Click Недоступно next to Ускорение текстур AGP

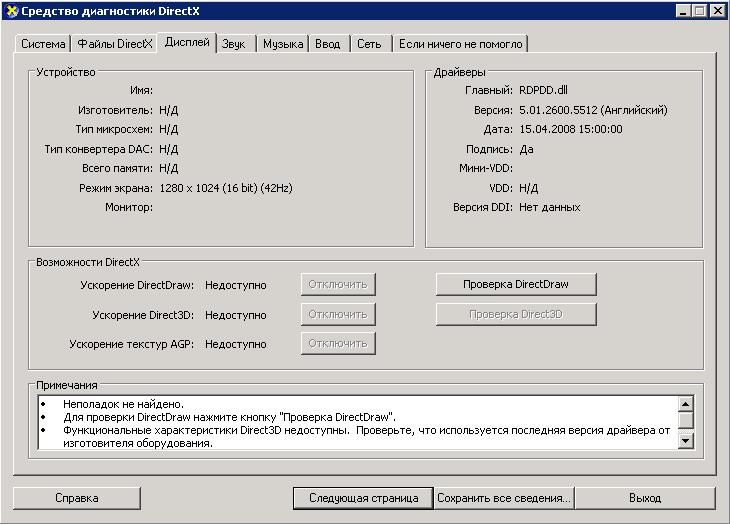(236, 344)
